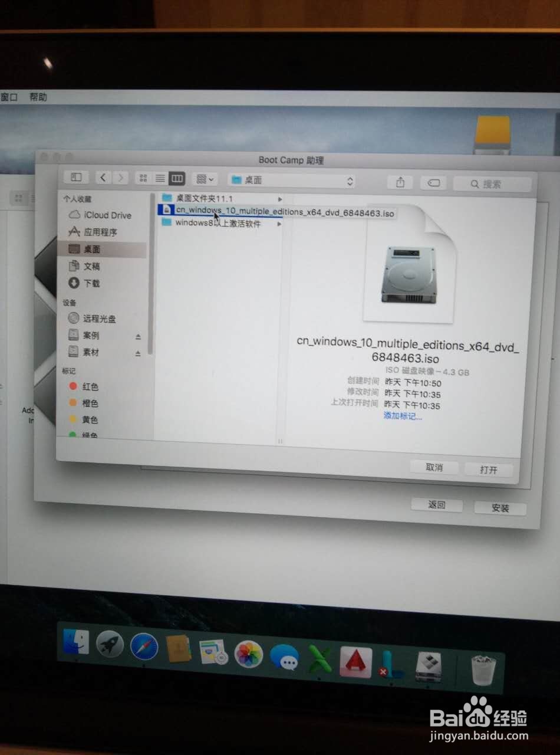The height and width of the screenshot is (755, 560).
Task: Click the ISO disk image preview thumbnail
Action: tap(409, 265)
